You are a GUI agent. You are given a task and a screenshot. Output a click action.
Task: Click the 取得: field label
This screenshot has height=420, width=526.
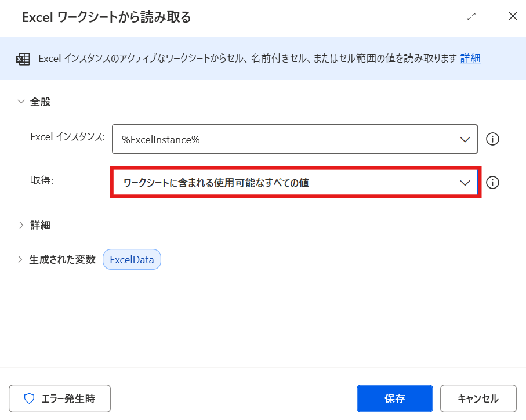tap(42, 180)
